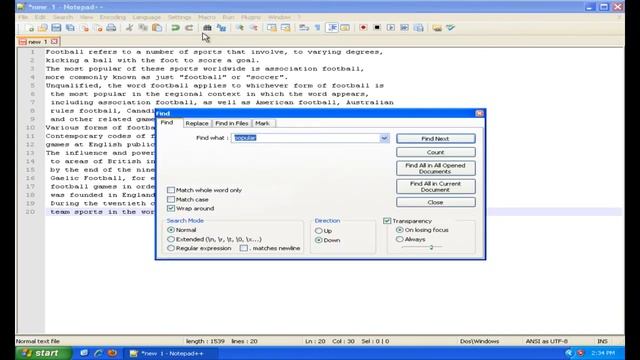
Task: Click the New file toolbar icon
Action: 30,28
